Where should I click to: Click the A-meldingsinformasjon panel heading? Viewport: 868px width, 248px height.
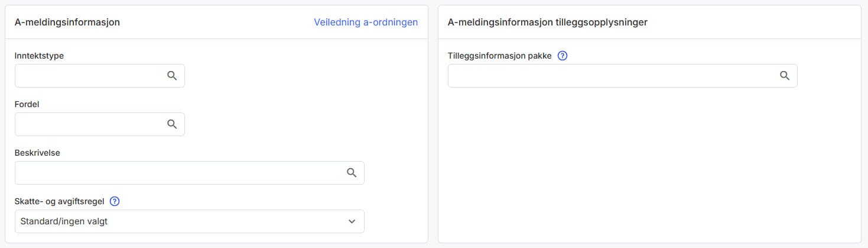[67, 22]
